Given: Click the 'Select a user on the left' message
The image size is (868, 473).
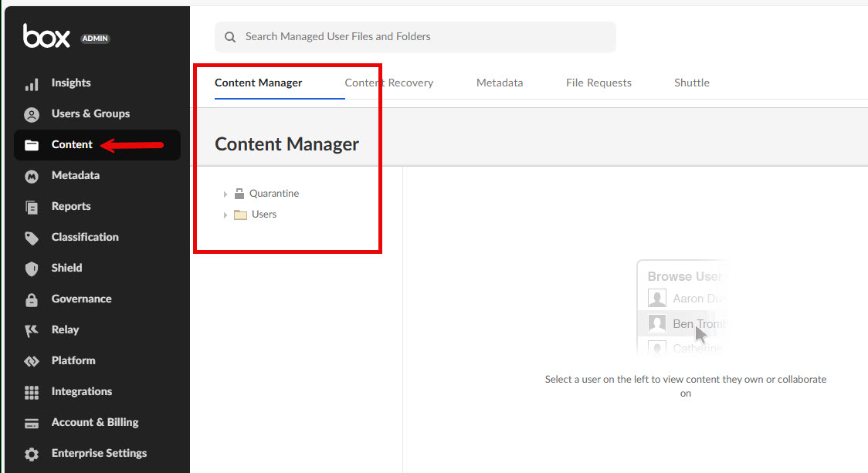Looking at the screenshot, I should [x=686, y=386].
